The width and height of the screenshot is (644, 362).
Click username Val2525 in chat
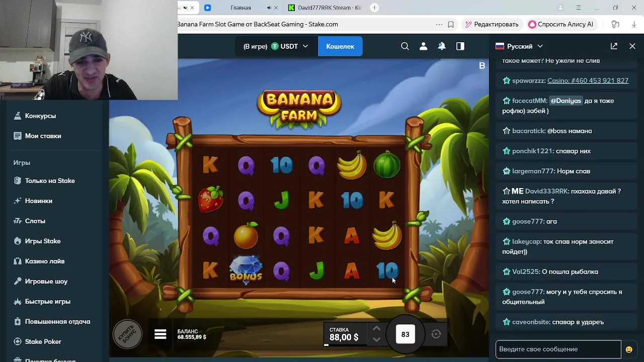pyautogui.click(x=525, y=271)
